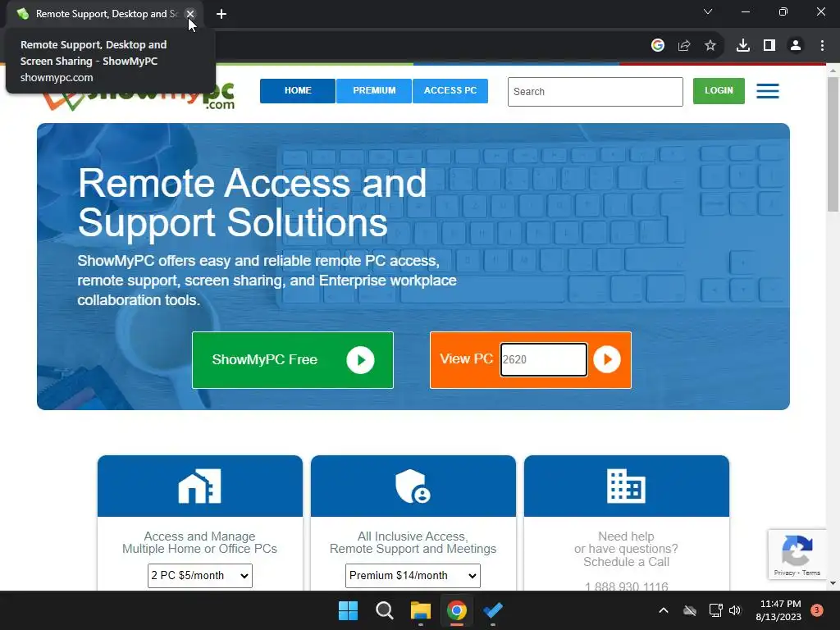The height and width of the screenshot is (630, 840).
Task: Click the reCAPTCHA badge
Action: click(797, 554)
